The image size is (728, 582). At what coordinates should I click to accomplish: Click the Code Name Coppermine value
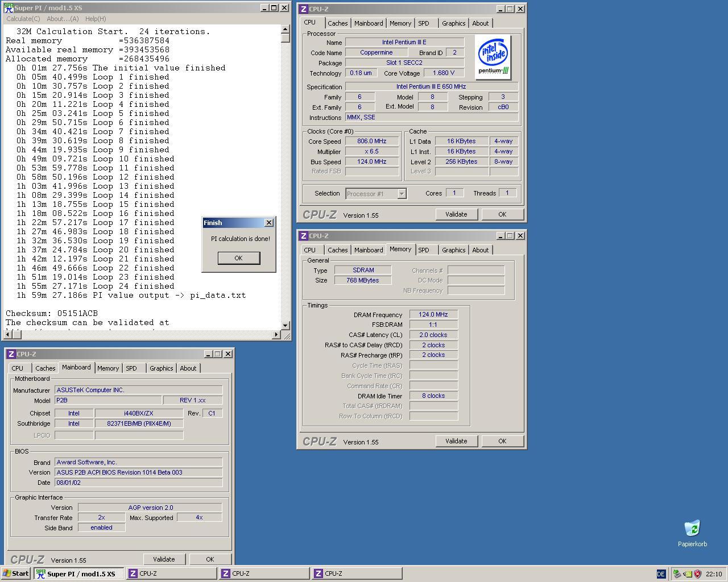tap(376, 52)
